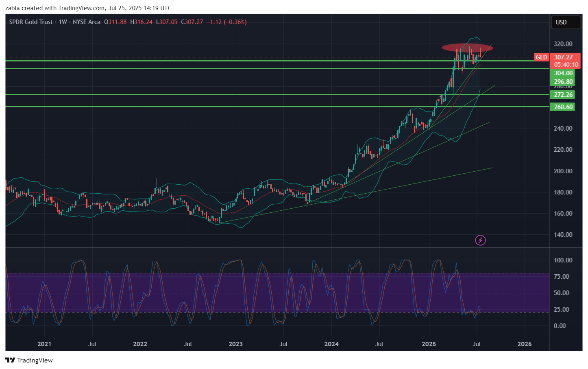Viewport: 588px width, 369px height.
Task: Click the TradingView logo at bottom left
Action: click(29, 360)
